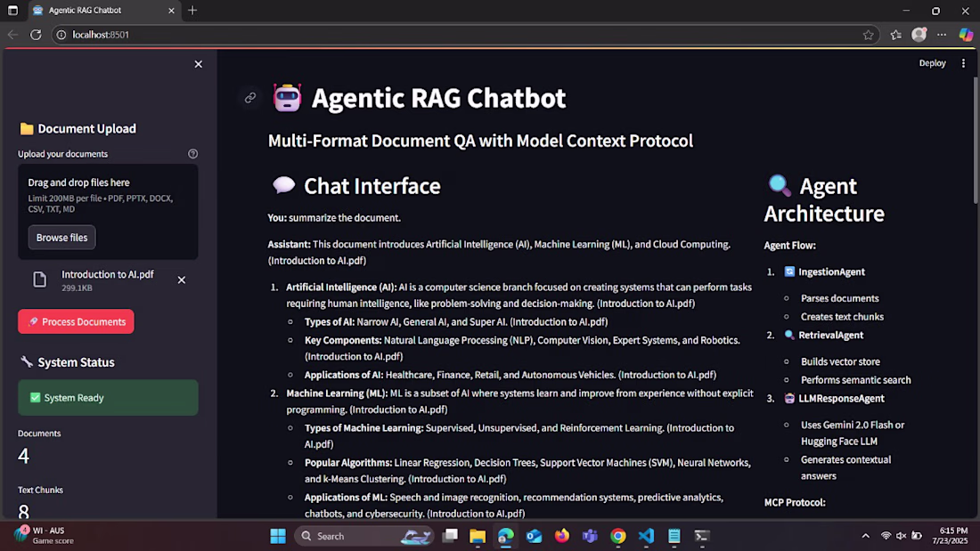Open the tab actions menu icon
Image resolution: width=980 pixels, height=551 pixels.
tap(12, 11)
